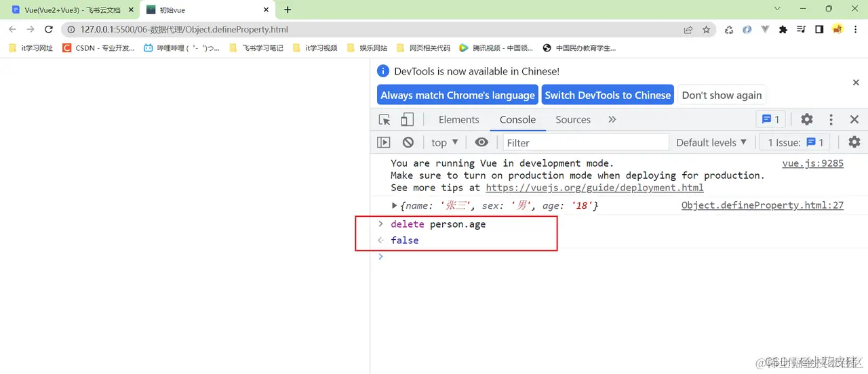Open the Extensions puzzle-piece menu
Viewport: 868px width, 374px height.
(x=783, y=30)
